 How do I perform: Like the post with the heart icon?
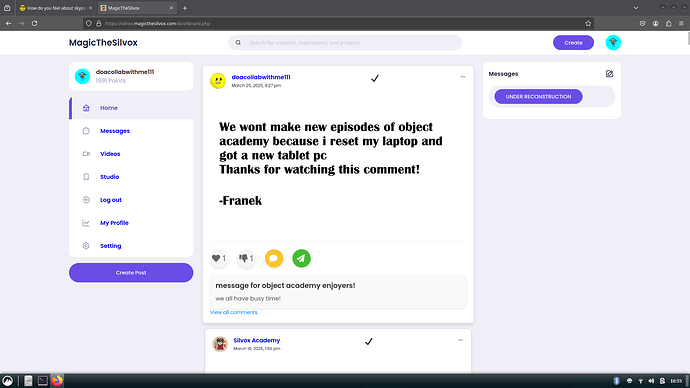pyautogui.click(x=219, y=258)
